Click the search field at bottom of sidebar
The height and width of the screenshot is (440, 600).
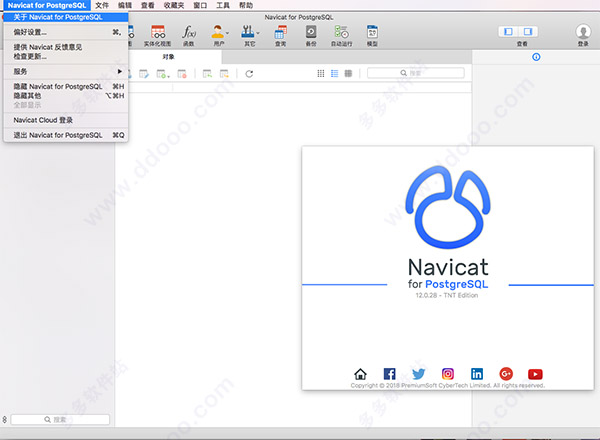tap(60, 420)
